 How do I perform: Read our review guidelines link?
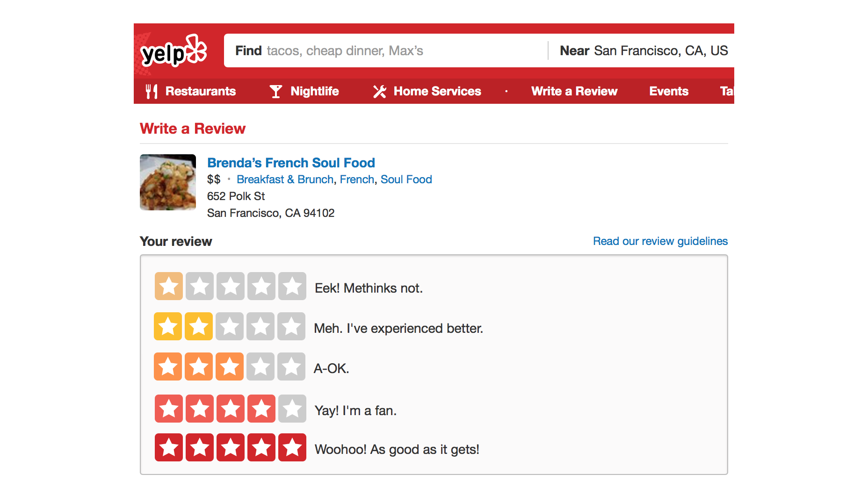tap(660, 241)
